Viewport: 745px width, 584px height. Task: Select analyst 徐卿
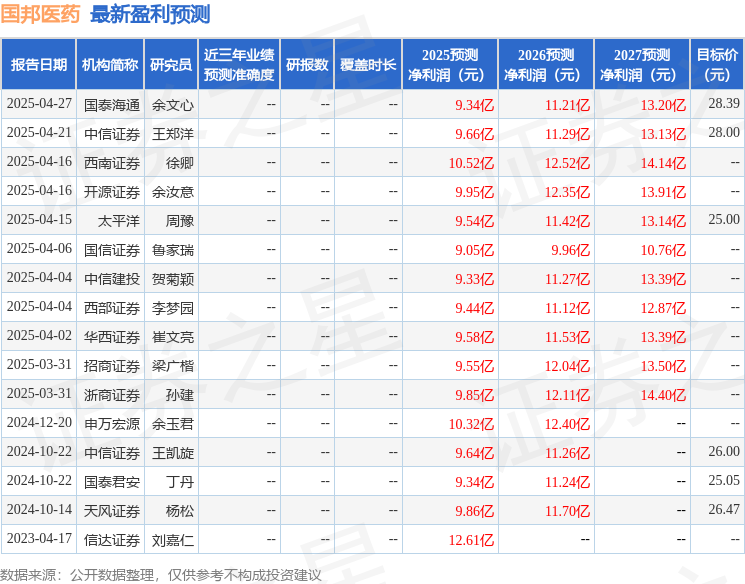(180, 163)
